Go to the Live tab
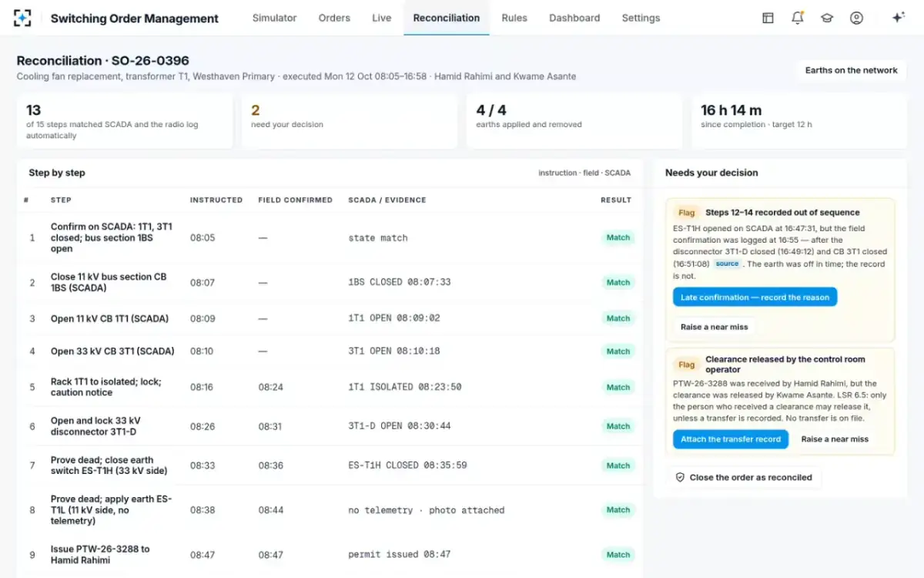Screen dimensions: 924x578 click(x=382, y=18)
